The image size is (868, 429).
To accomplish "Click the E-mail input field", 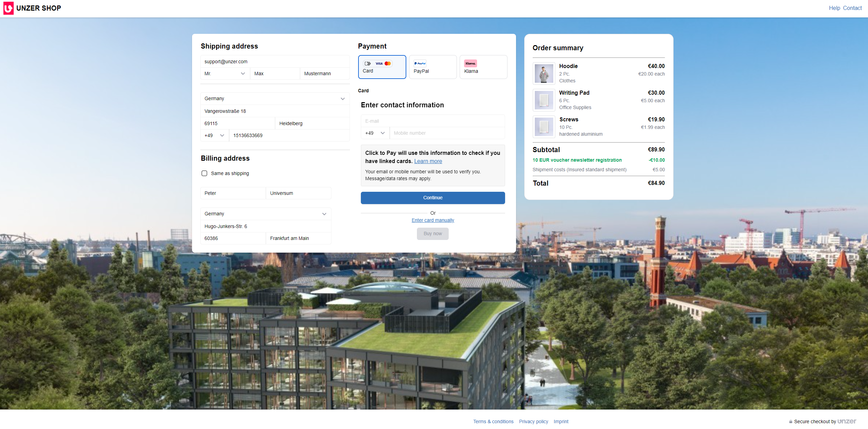I will point(432,121).
